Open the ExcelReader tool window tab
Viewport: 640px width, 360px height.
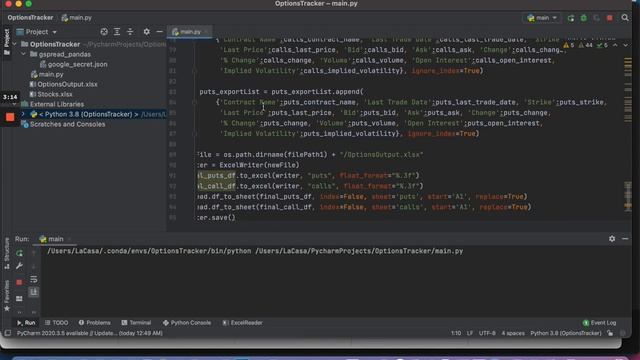point(242,322)
